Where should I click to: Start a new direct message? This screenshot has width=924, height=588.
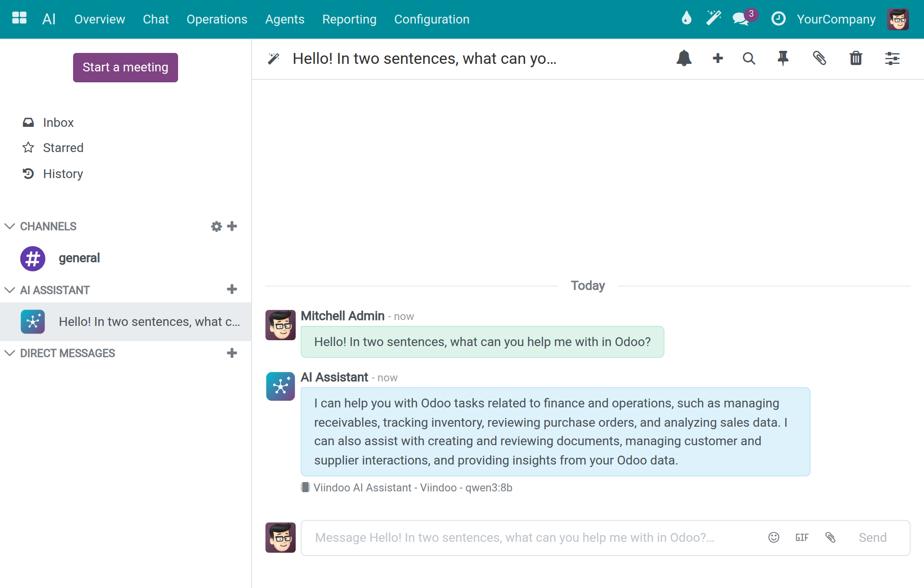232,353
